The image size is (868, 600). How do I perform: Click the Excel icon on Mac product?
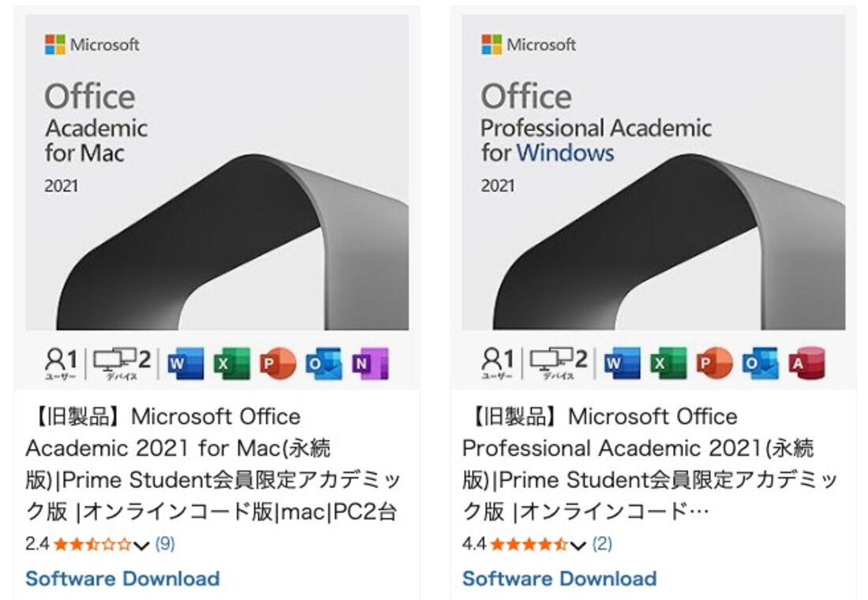coord(231,363)
